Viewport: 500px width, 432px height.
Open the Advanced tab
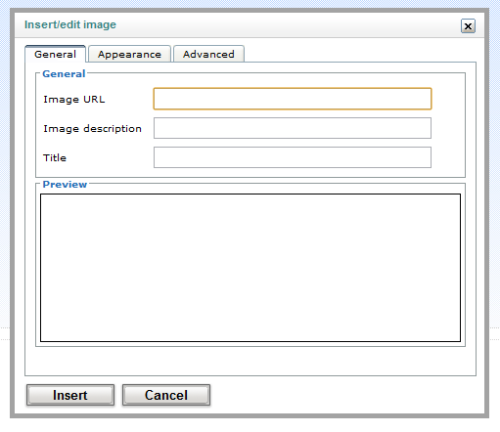(209, 54)
